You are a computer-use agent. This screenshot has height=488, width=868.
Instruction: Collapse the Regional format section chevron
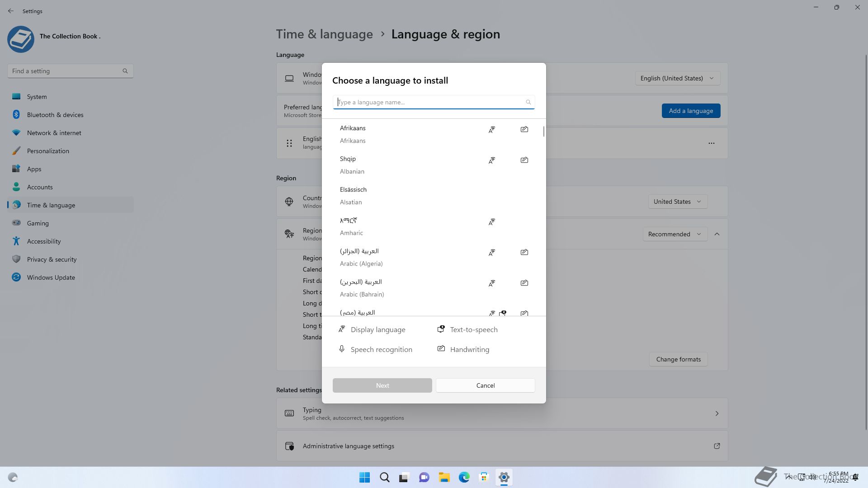pyautogui.click(x=717, y=234)
